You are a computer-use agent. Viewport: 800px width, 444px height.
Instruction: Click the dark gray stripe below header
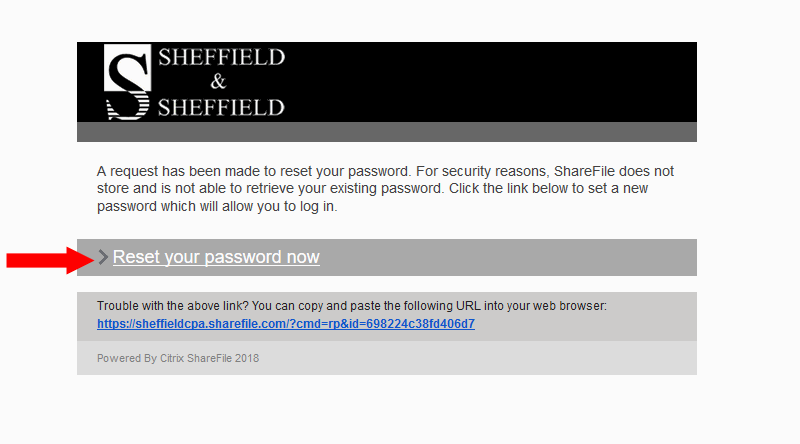387,132
